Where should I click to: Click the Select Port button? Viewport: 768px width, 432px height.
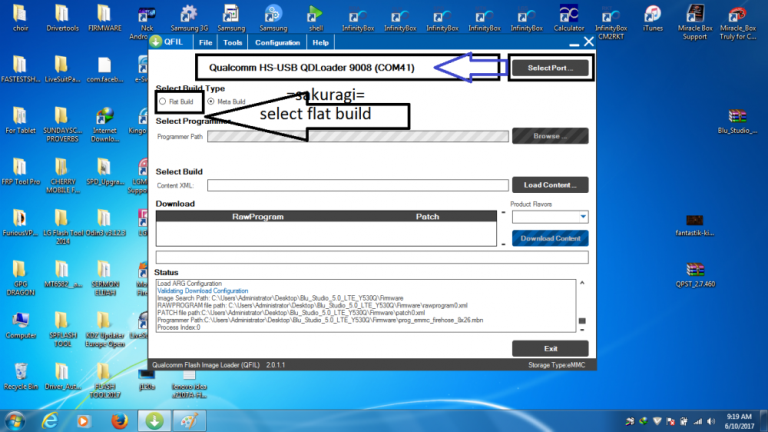tap(550, 67)
